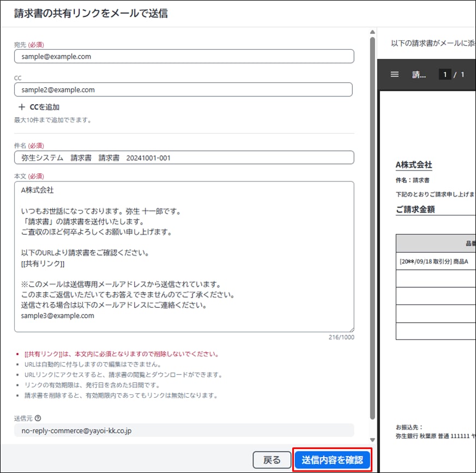Image resolution: width=476 pixels, height=473 pixels.
Task: Click the read-only 送信元 no-reply address field
Action: [184, 430]
